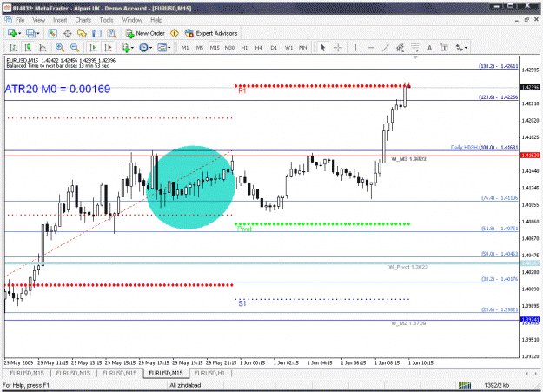
Task: Expand the New Chart dropdown arrow
Action: 20,34
